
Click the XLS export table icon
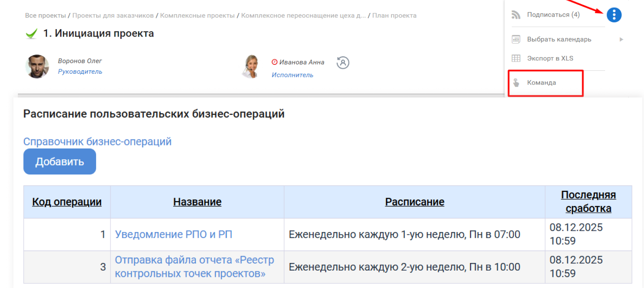[x=516, y=59]
